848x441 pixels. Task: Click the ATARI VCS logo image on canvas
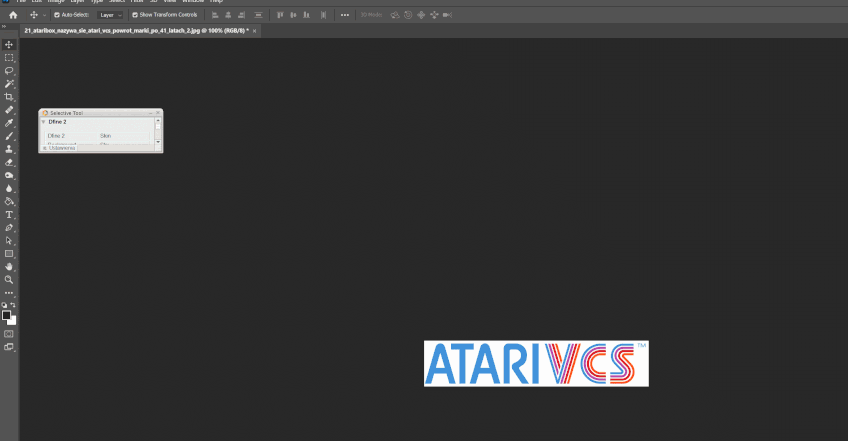click(536, 364)
